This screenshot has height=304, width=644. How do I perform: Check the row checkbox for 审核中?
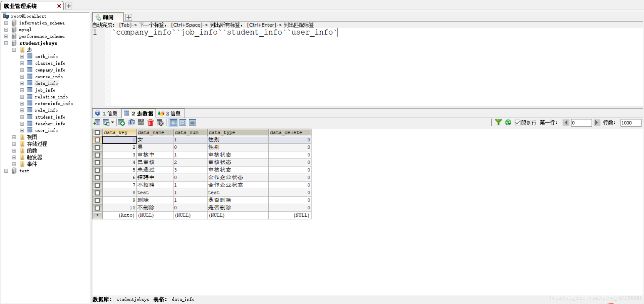coord(97,155)
